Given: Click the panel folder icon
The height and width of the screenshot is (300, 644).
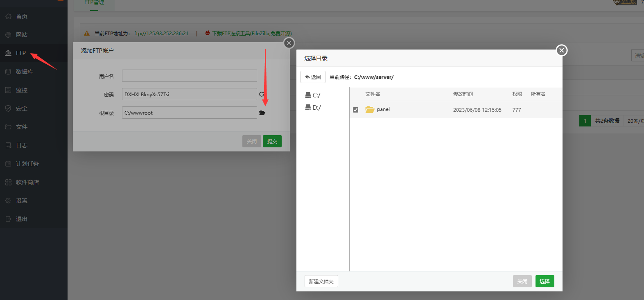Looking at the screenshot, I should (370, 109).
